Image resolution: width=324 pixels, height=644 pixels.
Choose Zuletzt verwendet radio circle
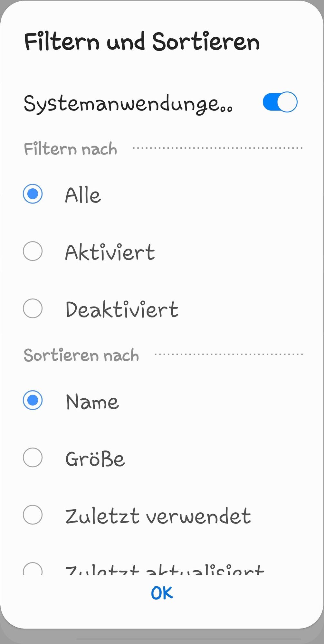point(33,515)
